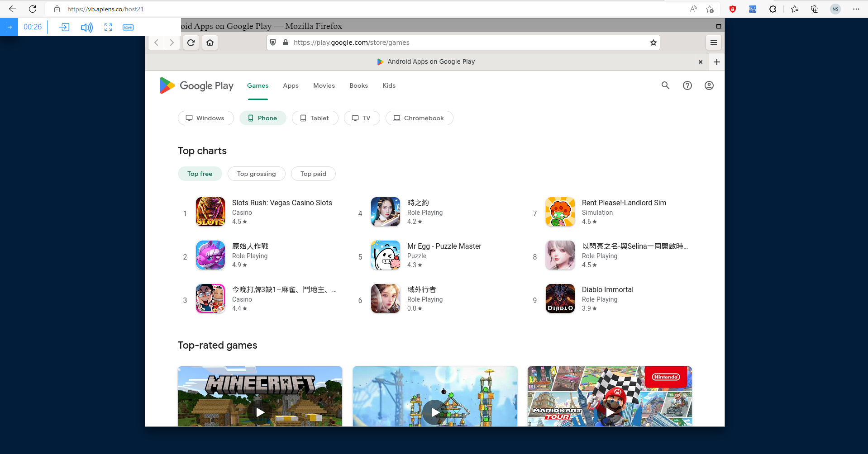
Task: Maximize the Mozilla Firefox window
Action: pyautogui.click(x=718, y=26)
